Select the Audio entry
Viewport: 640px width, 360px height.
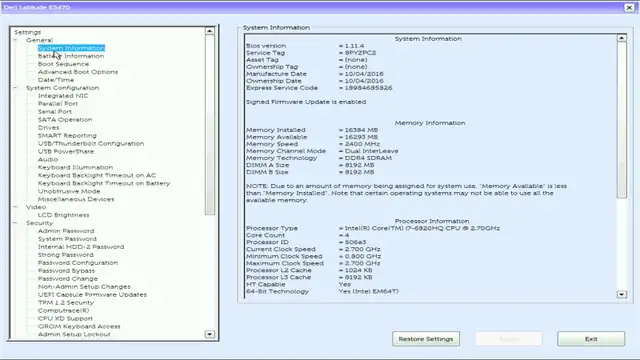pos(48,160)
